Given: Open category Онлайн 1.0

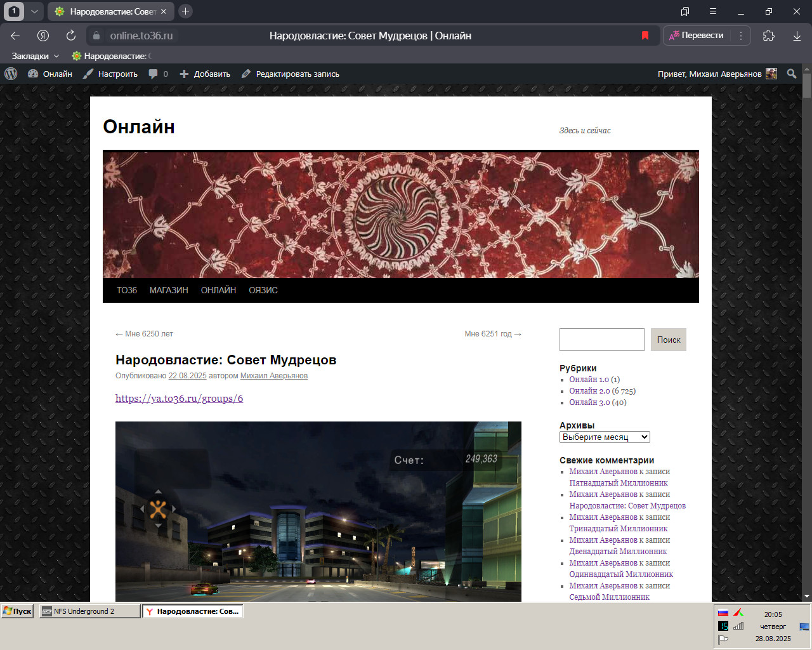Looking at the screenshot, I should [589, 380].
